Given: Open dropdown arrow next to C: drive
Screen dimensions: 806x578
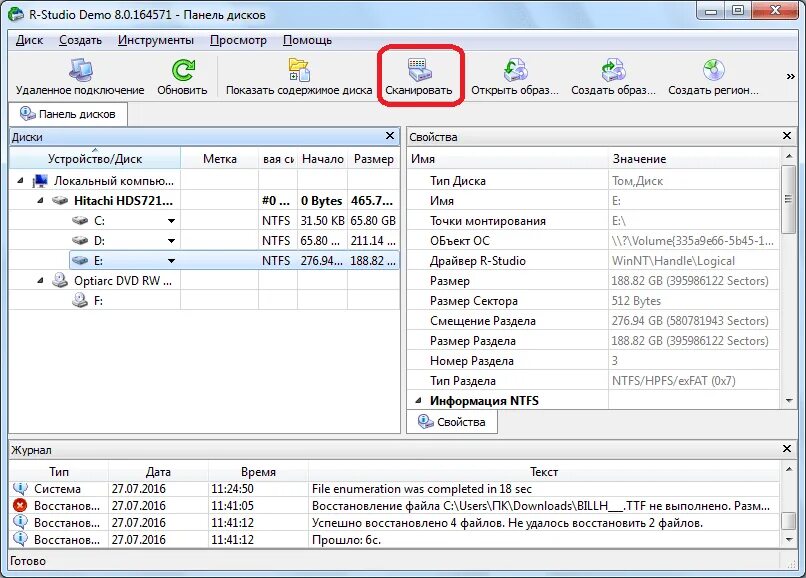Looking at the screenshot, I should point(171,221).
